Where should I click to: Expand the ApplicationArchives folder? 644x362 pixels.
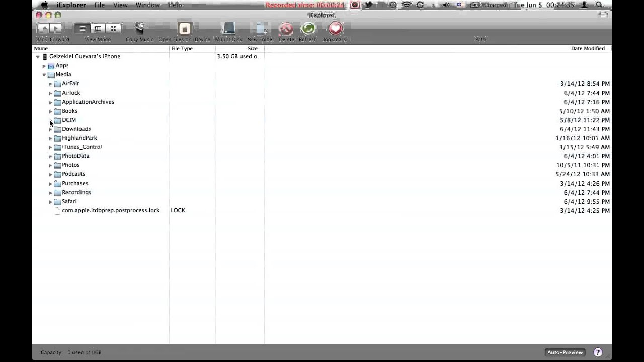click(51, 102)
